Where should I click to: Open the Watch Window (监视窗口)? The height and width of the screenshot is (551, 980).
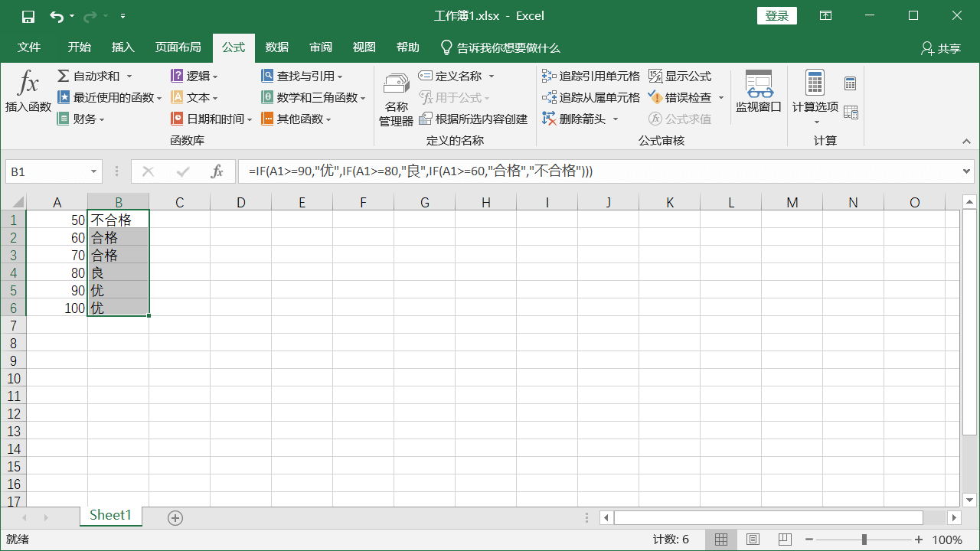(758, 91)
